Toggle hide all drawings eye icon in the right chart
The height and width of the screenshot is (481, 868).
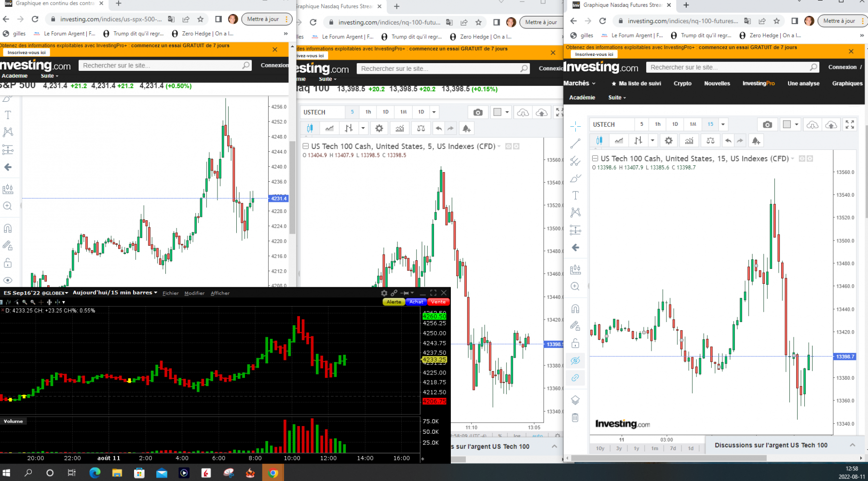[575, 361]
